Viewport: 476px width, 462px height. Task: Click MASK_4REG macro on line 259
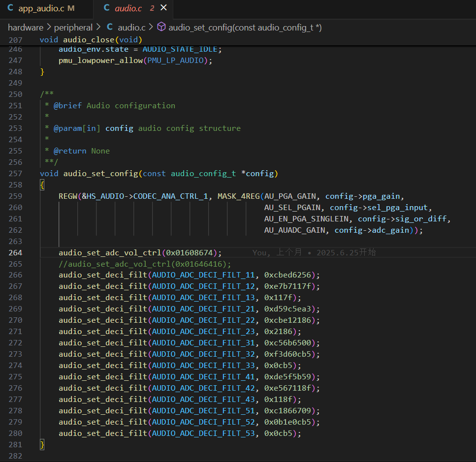click(239, 196)
